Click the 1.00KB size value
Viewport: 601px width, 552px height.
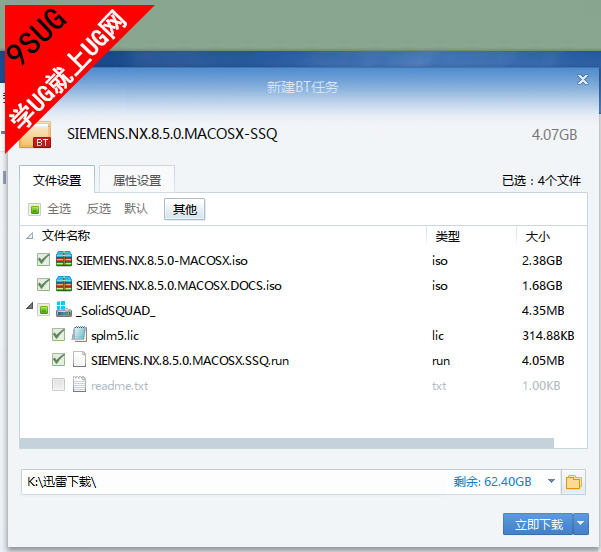541,386
